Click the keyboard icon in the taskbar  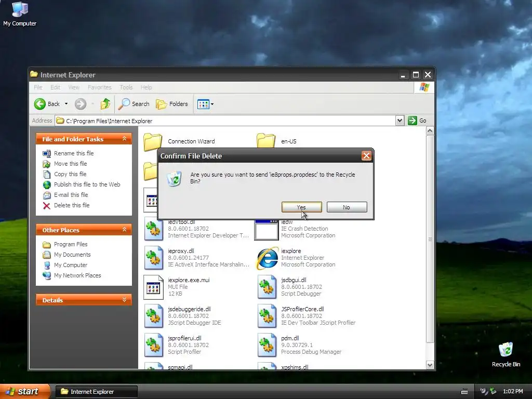tap(464, 392)
